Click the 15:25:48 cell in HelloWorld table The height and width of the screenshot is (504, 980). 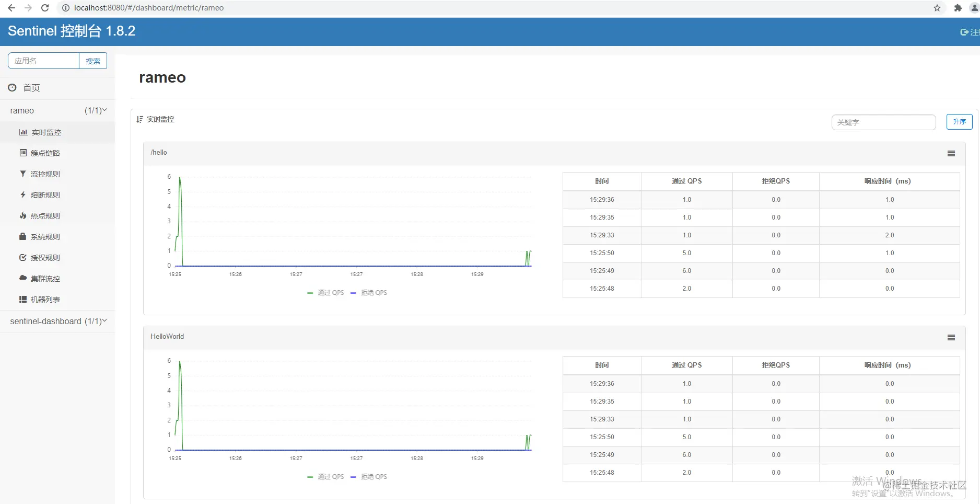(x=602, y=473)
